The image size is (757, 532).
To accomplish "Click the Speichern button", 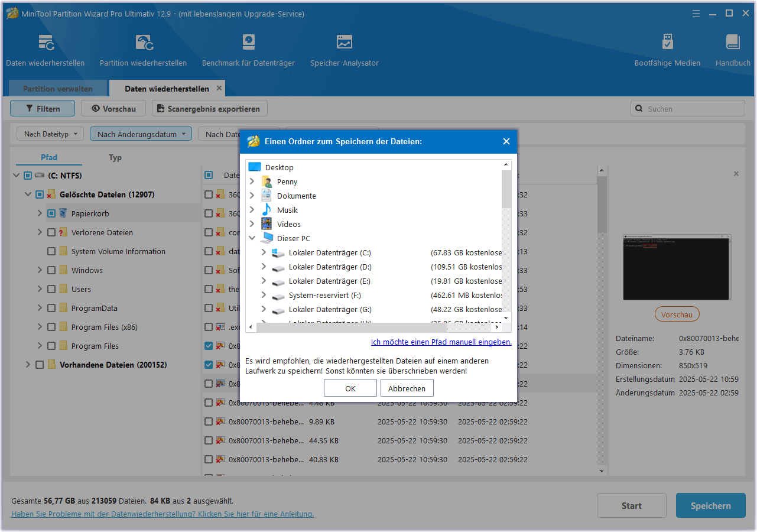I will click(711, 505).
